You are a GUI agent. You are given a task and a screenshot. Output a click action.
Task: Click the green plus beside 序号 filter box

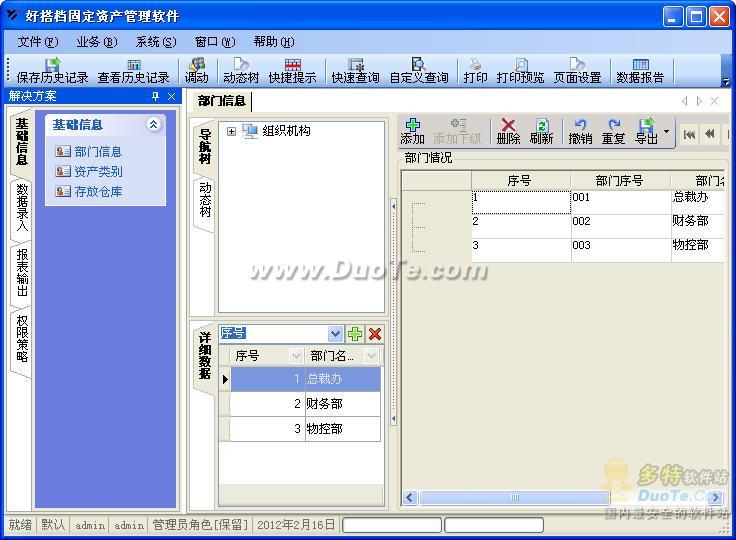pos(355,334)
